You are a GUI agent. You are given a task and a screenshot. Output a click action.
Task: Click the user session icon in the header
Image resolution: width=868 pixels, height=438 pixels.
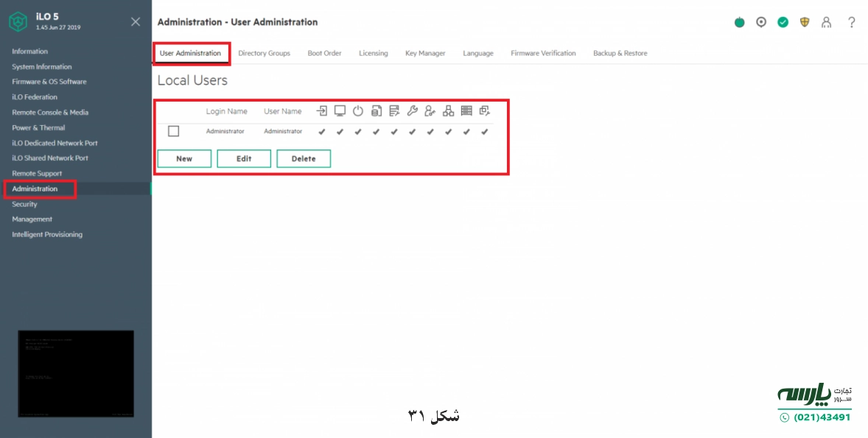(826, 22)
